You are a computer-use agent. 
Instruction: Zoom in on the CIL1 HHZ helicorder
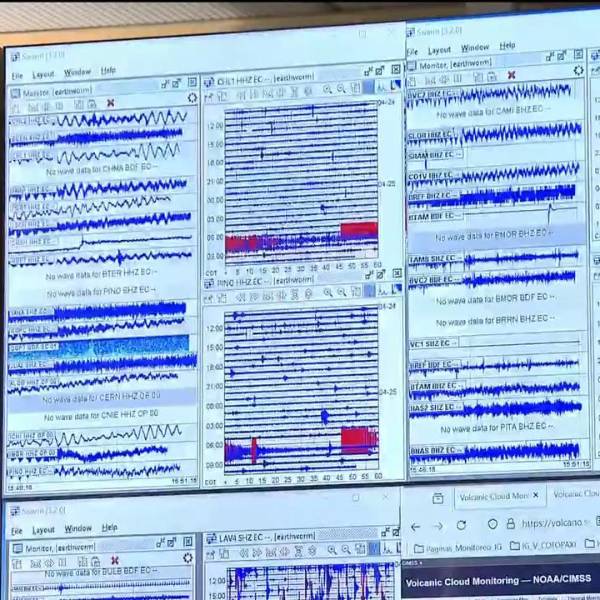(327, 90)
